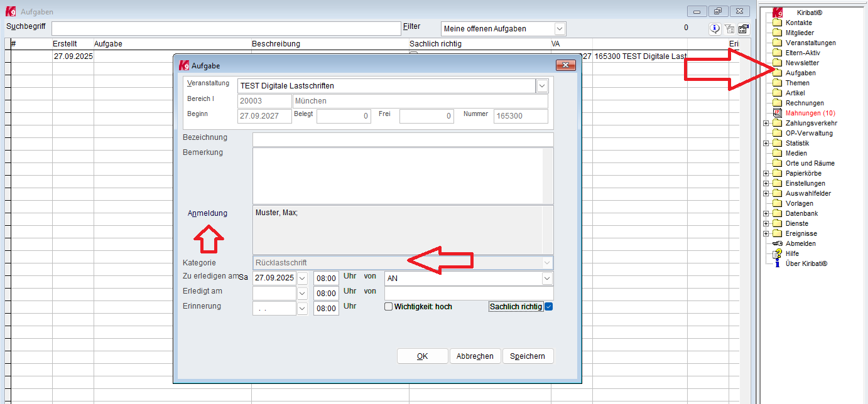Enable the Wichtigkeit: hoch checkbox
This screenshot has height=404, width=868.
pos(389,307)
